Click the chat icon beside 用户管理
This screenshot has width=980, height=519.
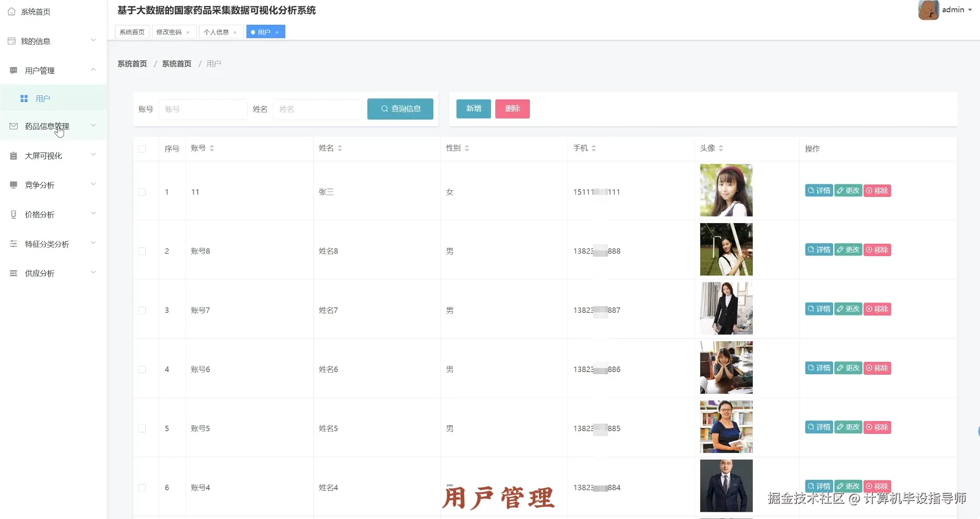click(x=13, y=70)
